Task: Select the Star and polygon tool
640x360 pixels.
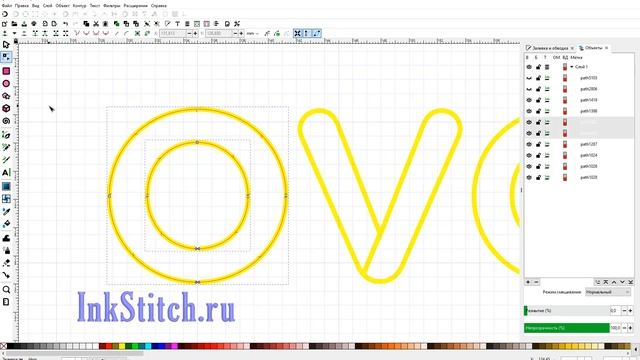Action: click(6, 96)
